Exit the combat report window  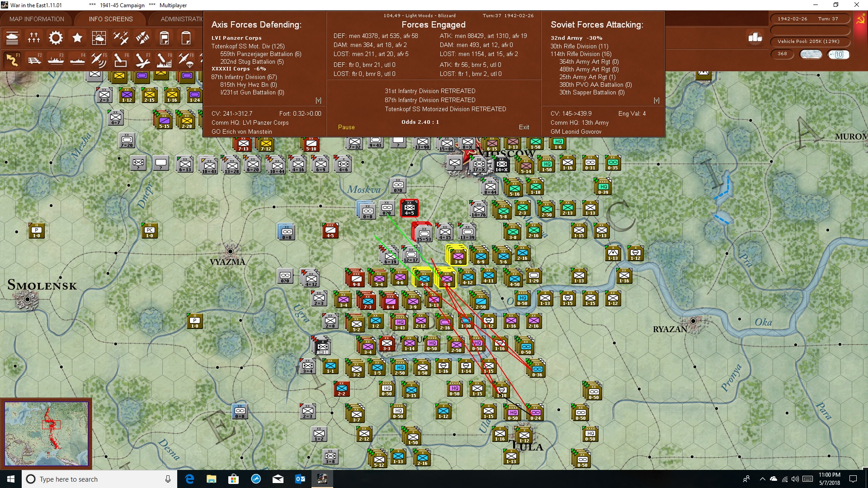point(524,127)
